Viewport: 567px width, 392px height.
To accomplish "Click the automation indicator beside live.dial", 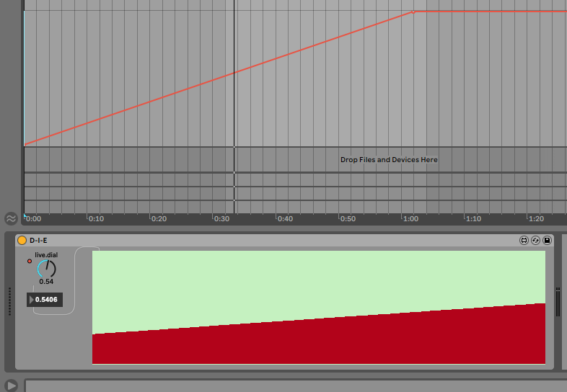I will 30,261.
